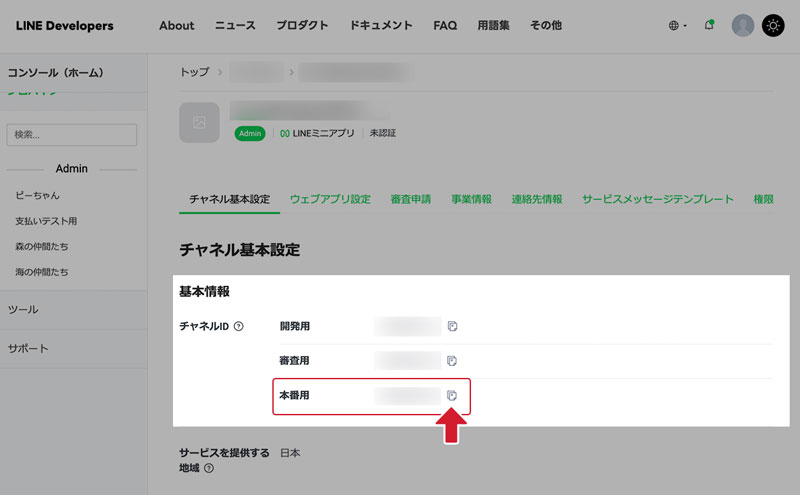Click the サービスを提供する地域 help icon
Screen dimensions: 800x495
click(207, 468)
